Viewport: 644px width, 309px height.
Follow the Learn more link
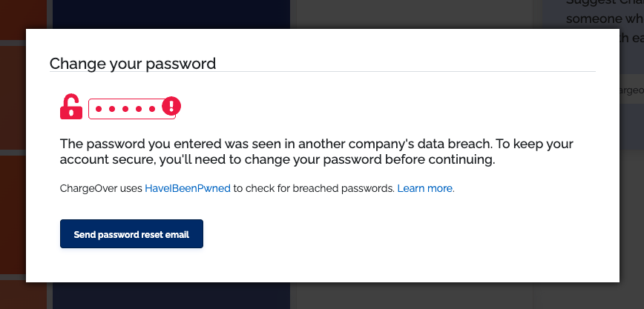[x=425, y=189]
